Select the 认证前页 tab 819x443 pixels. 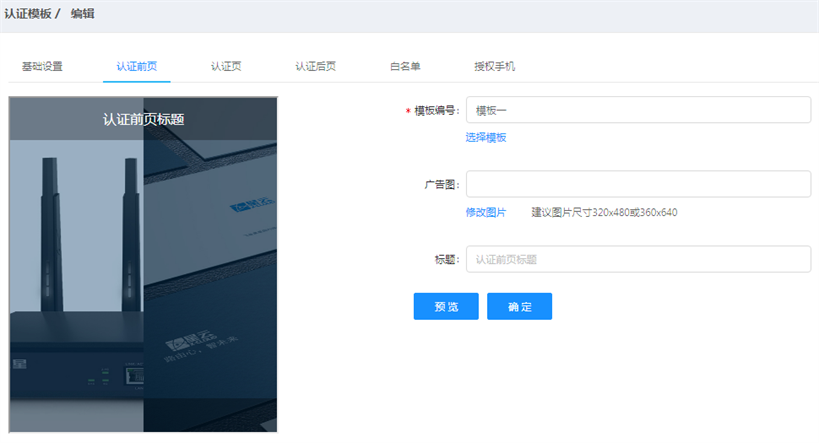click(x=136, y=66)
